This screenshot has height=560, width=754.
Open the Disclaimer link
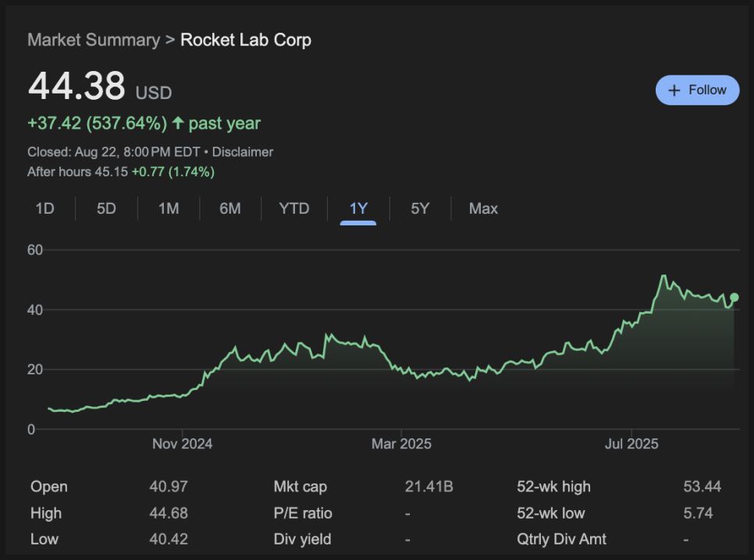(x=242, y=152)
